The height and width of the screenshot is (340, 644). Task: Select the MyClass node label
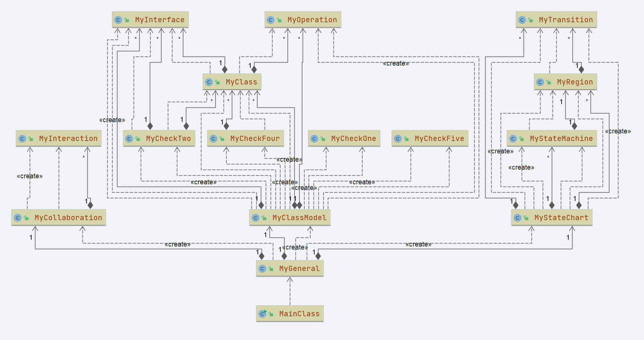[241, 82]
